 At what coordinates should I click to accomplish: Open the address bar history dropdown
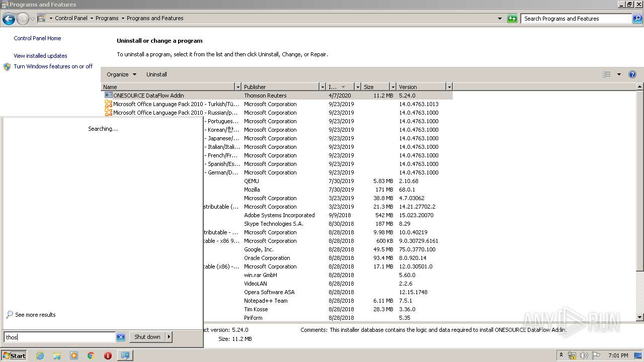tap(500, 19)
